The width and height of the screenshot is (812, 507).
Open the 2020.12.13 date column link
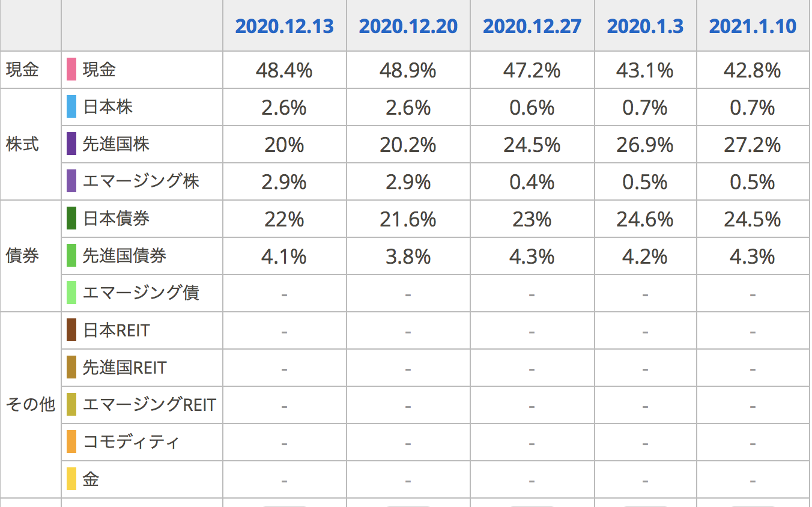284,26
